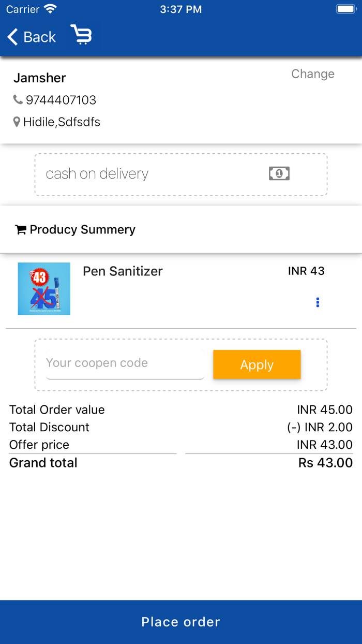Tap the cash banknote icon
The width and height of the screenshot is (362, 644).
(x=279, y=173)
